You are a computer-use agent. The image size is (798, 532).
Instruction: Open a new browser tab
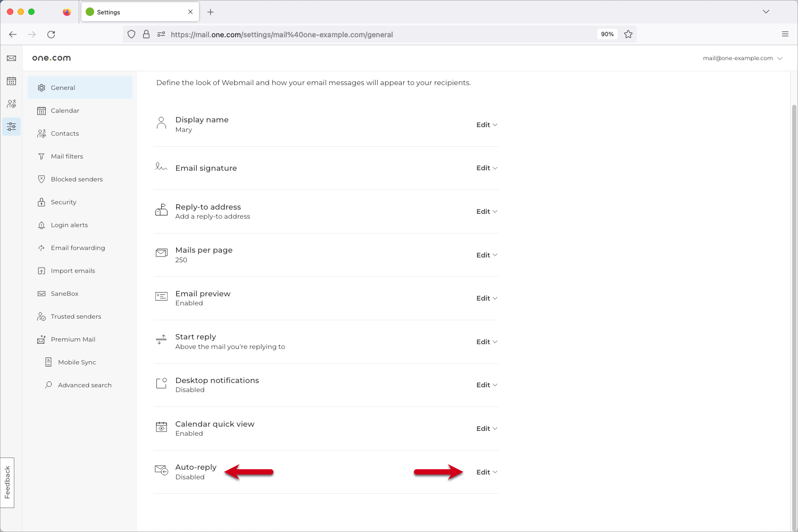click(211, 12)
